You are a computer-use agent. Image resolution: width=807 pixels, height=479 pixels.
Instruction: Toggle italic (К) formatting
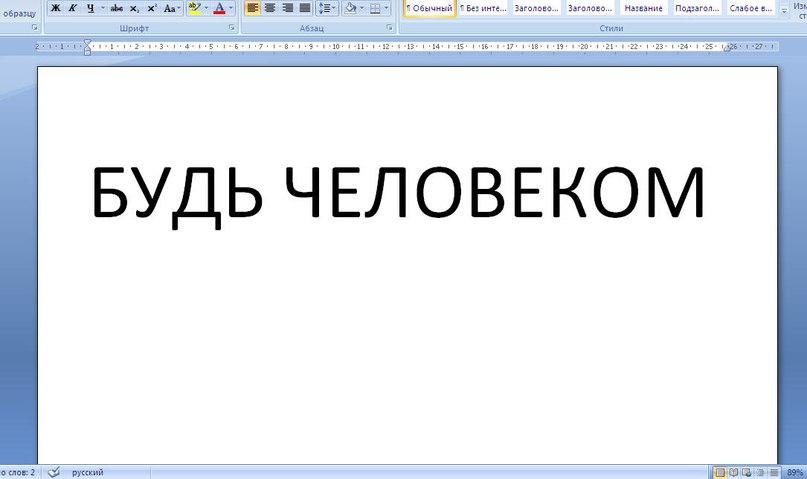[73, 8]
